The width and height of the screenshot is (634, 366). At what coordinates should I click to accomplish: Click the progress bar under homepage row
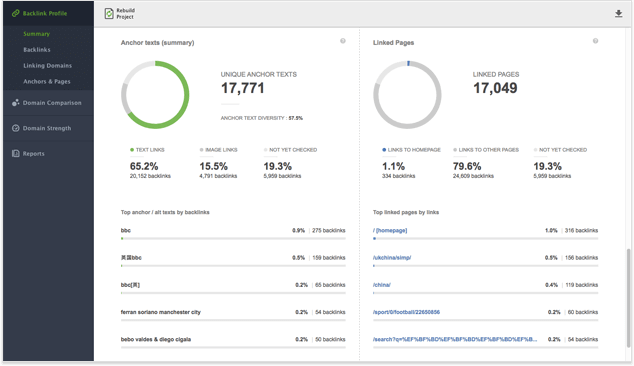[x=485, y=239]
